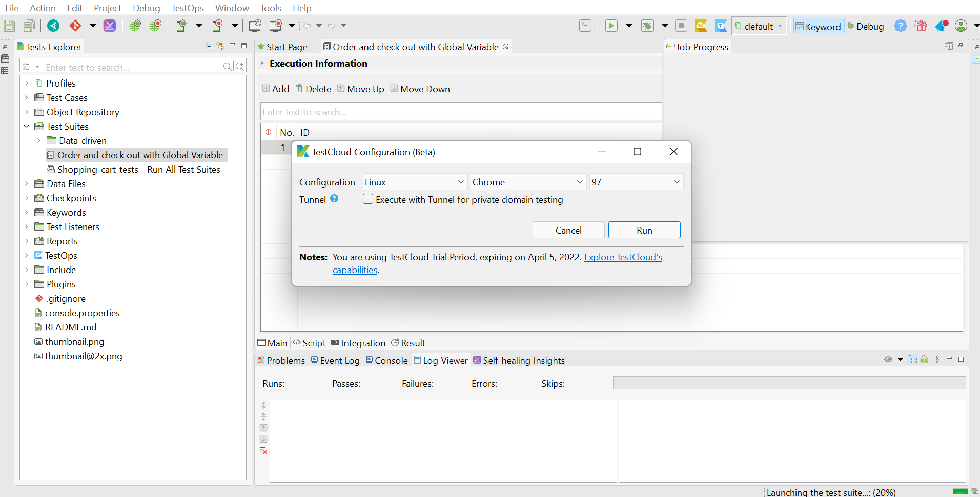Click the teal Katalon TestOps toolbar icon

[53, 26]
